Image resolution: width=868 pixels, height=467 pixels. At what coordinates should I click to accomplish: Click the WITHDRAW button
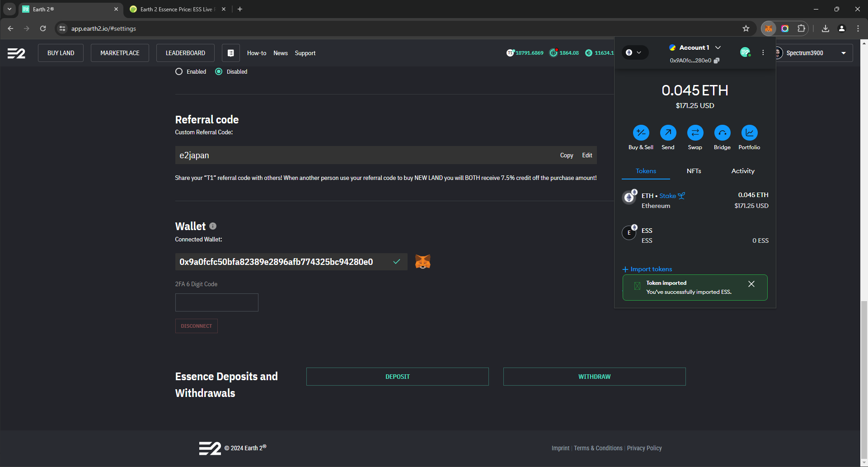[594, 377]
